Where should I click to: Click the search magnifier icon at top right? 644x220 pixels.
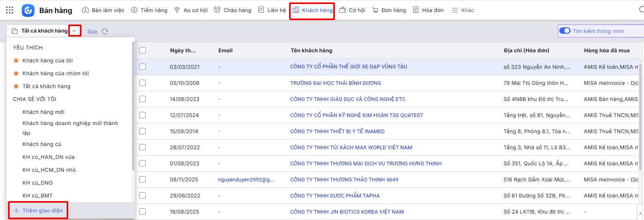[x=641, y=10]
